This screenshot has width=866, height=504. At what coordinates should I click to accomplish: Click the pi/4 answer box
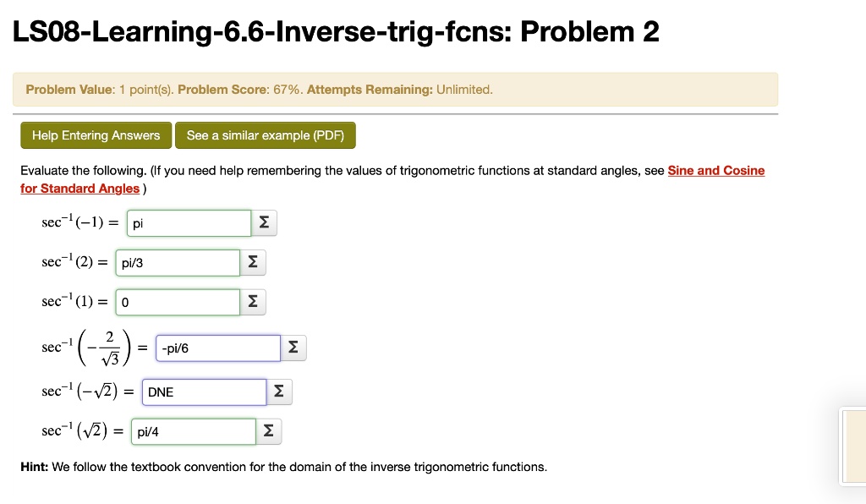point(193,430)
